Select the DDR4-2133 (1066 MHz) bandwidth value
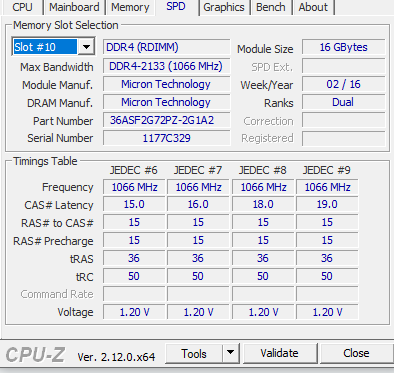Screen dimensions: 394x373 [x=167, y=66]
